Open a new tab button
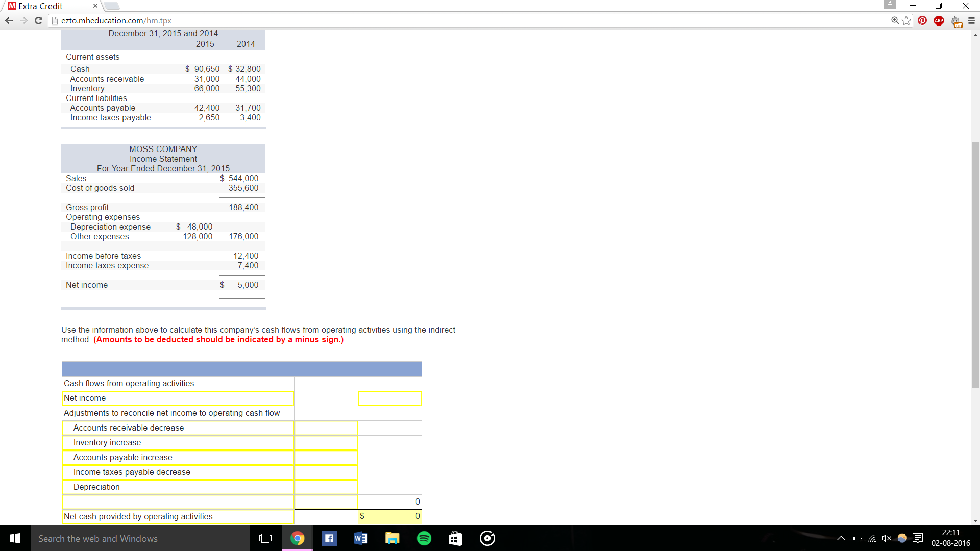 tap(112, 6)
